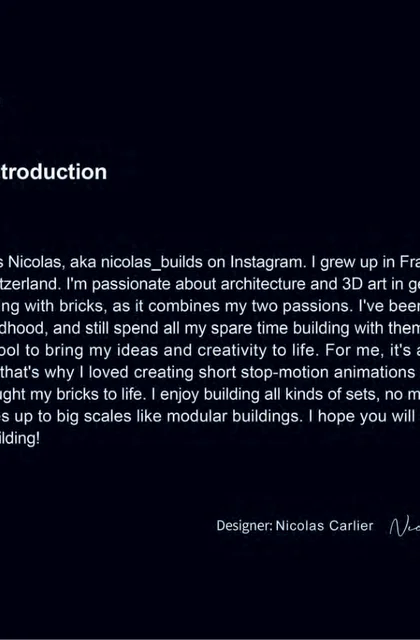Click the word "Instagram" in the first line

click(268, 262)
